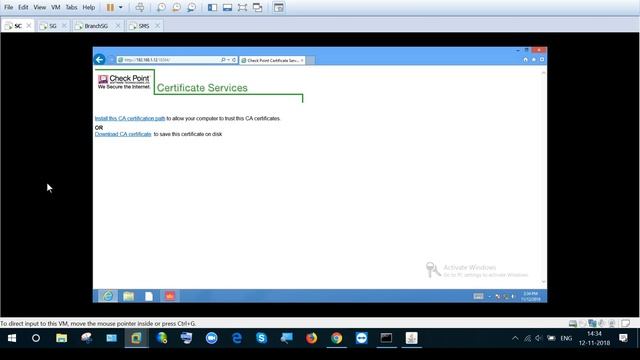Close the SC VM tab

(29, 25)
